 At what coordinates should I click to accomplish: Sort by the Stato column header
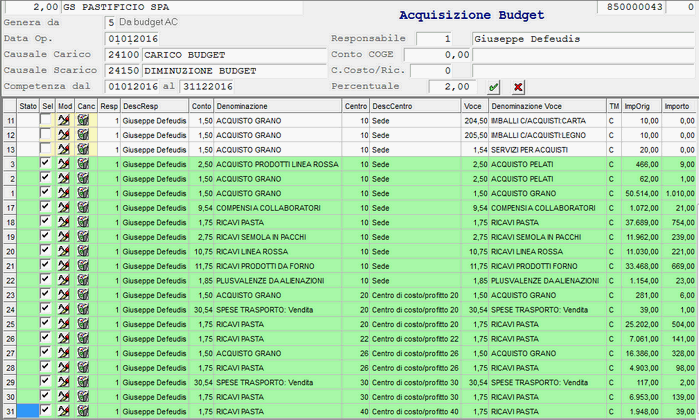[28, 106]
